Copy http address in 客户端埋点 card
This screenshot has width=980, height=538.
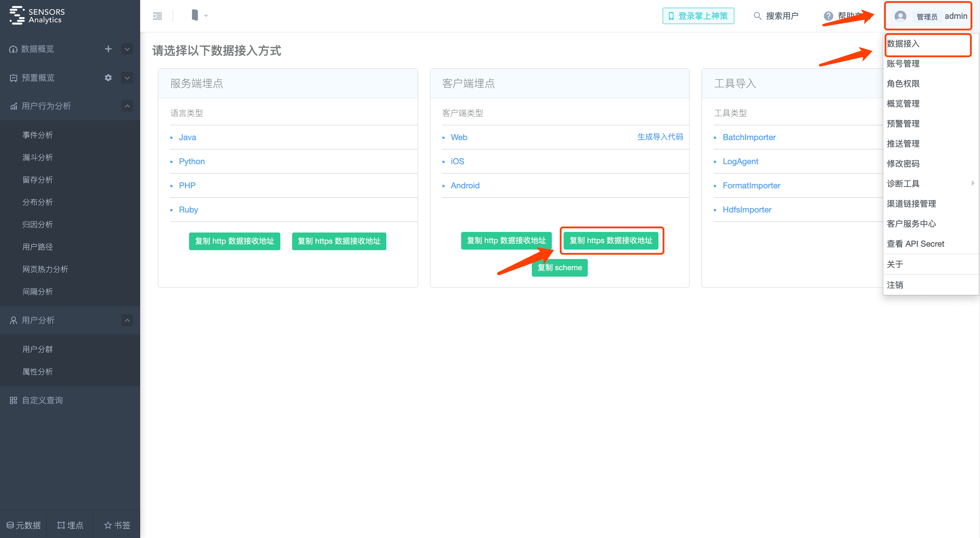tap(506, 241)
